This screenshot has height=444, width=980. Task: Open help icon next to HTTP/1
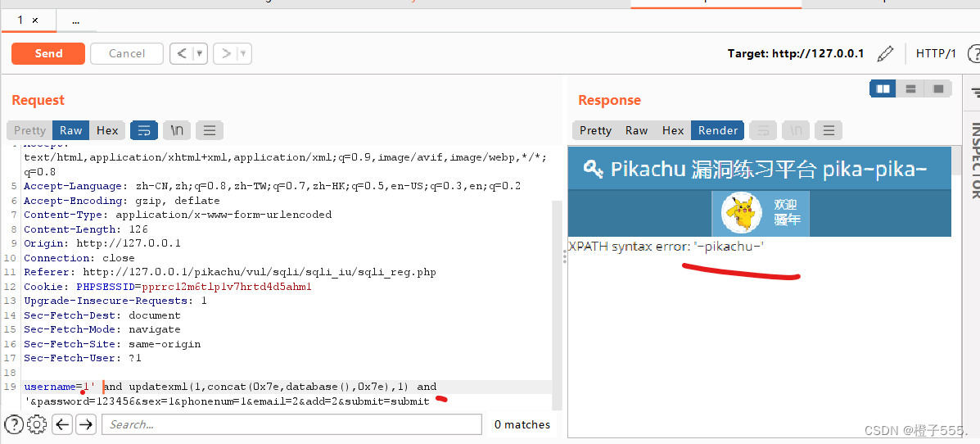(973, 54)
